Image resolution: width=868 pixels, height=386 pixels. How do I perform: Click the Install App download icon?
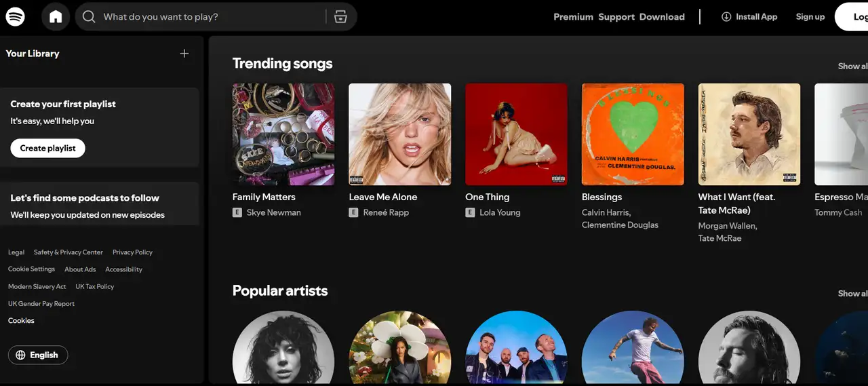pyautogui.click(x=726, y=17)
